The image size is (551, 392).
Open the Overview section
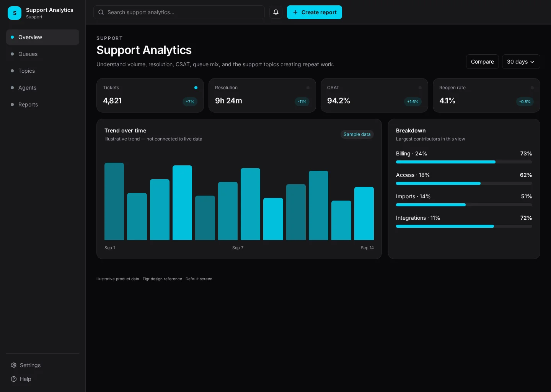pos(42,37)
